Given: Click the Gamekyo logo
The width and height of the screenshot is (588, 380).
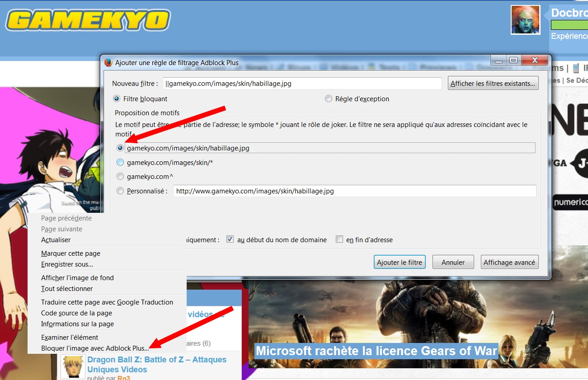Looking at the screenshot, I should [x=88, y=20].
